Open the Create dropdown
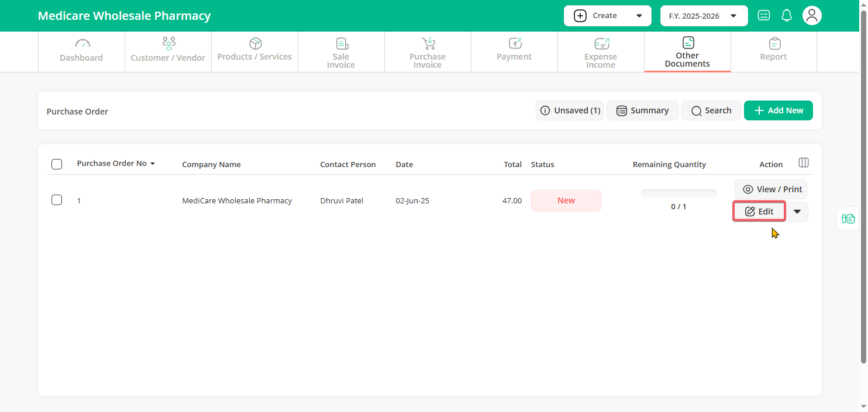This screenshot has height=412, width=868. (608, 16)
